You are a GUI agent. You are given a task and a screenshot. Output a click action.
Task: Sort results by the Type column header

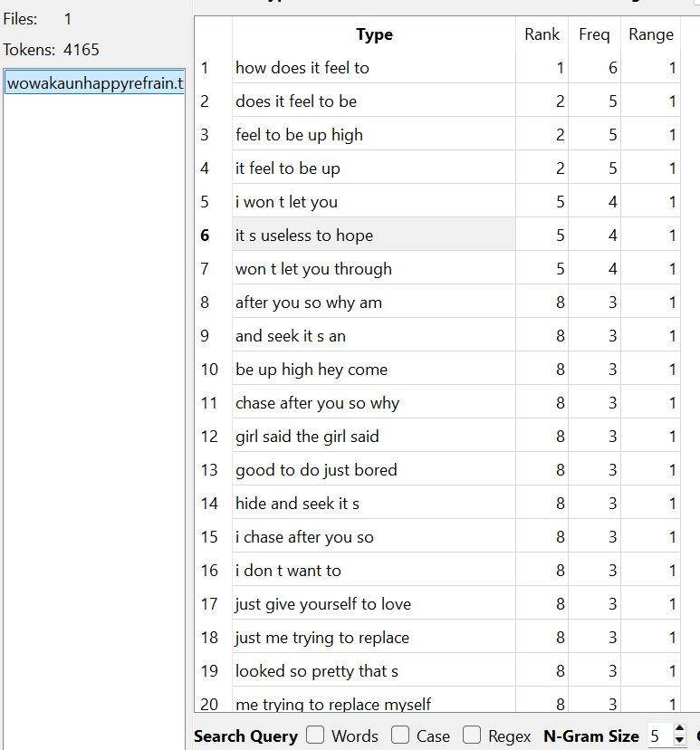374,35
